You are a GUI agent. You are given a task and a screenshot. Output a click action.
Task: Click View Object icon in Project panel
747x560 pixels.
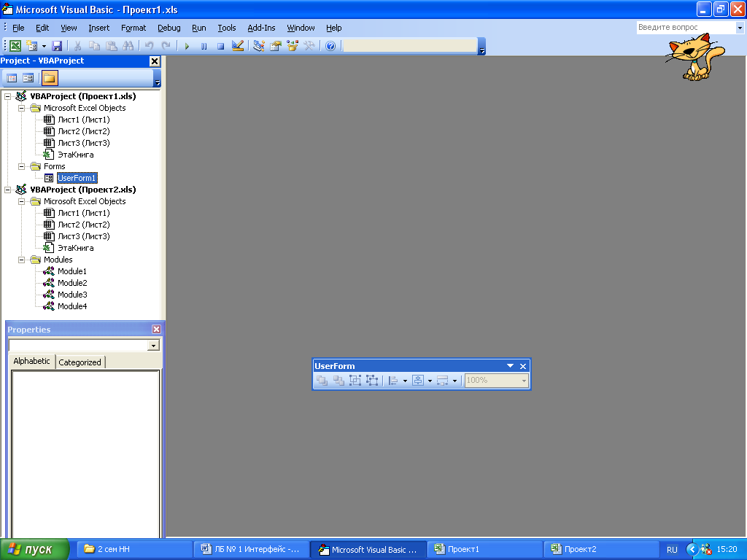[28, 77]
